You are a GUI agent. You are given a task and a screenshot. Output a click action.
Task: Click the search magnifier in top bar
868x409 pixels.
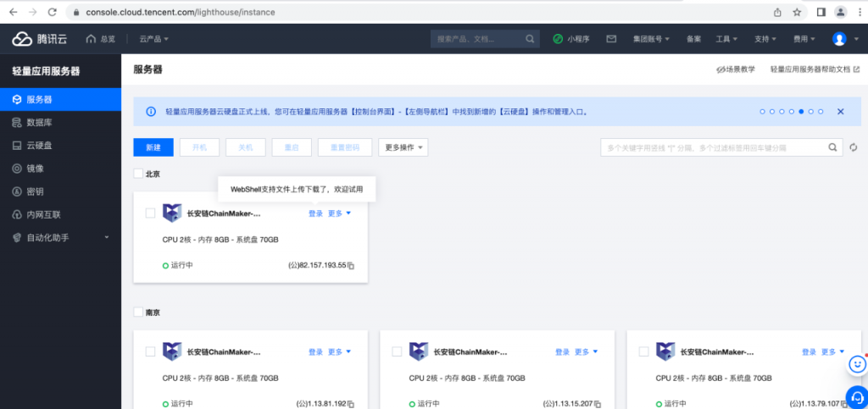pyautogui.click(x=530, y=39)
